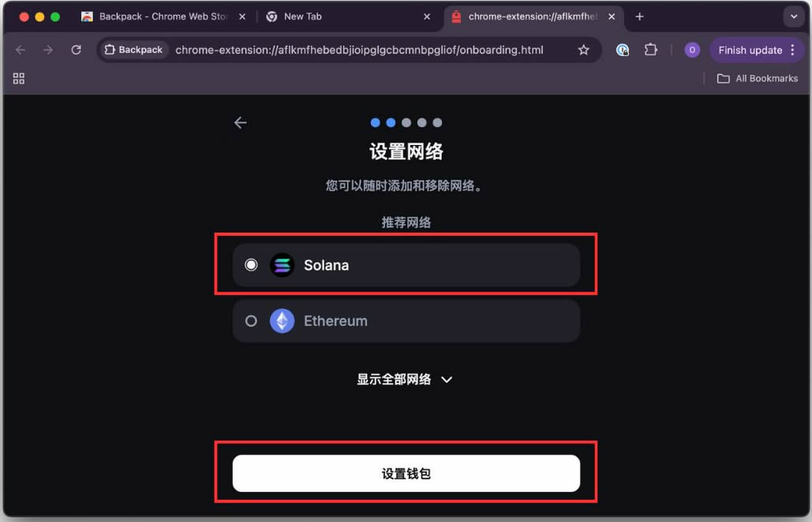Open the Chrome profile avatar
The image size is (812, 522).
[x=692, y=50]
